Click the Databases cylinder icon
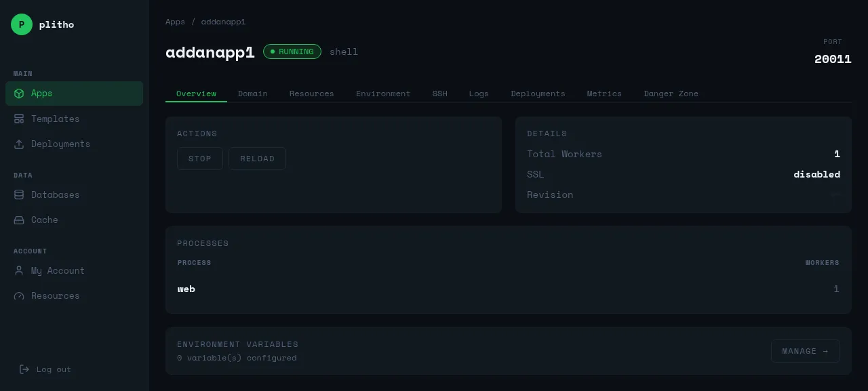 19,194
